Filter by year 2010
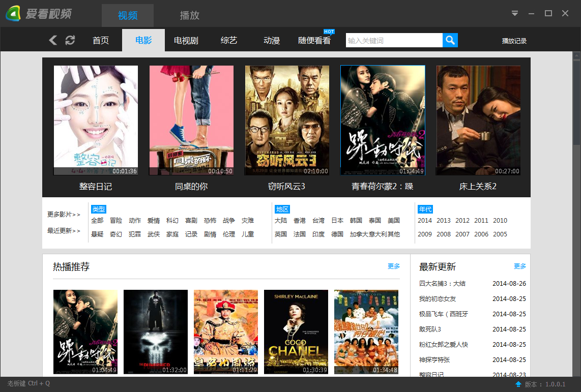581x392 pixels. pyautogui.click(x=500, y=220)
